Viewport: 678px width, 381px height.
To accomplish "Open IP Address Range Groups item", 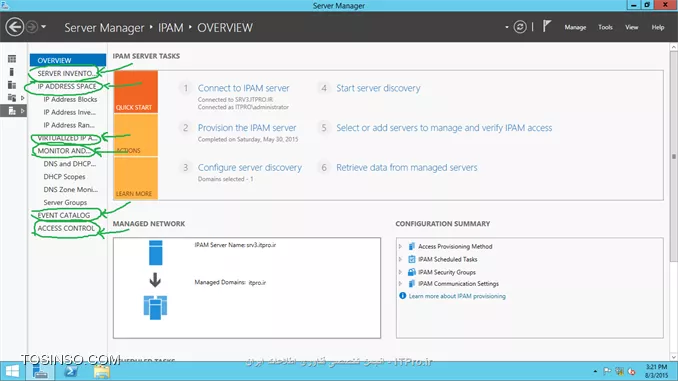I will pos(69,125).
